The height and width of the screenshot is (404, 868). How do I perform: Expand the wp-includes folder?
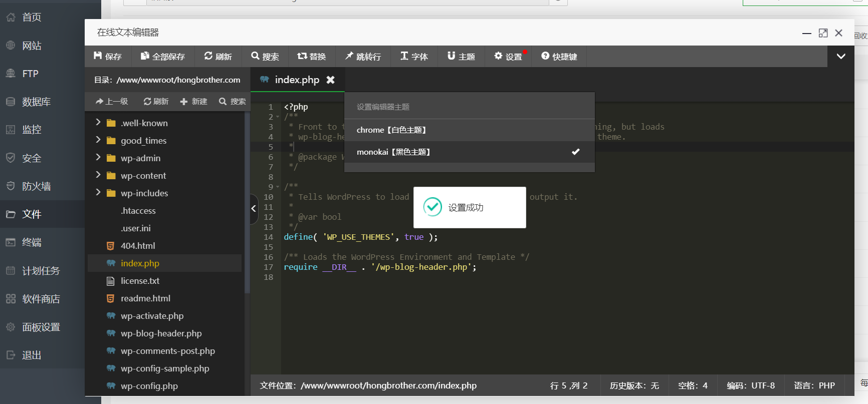coord(98,192)
